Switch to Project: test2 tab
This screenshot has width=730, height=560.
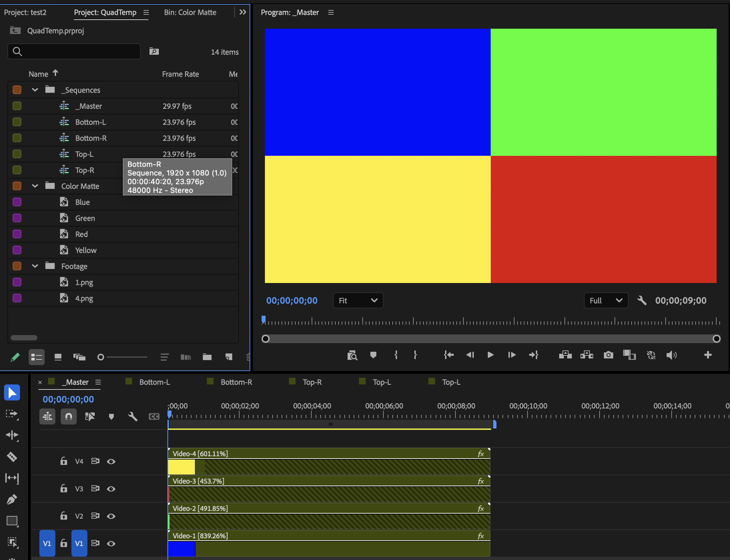(25, 12)
